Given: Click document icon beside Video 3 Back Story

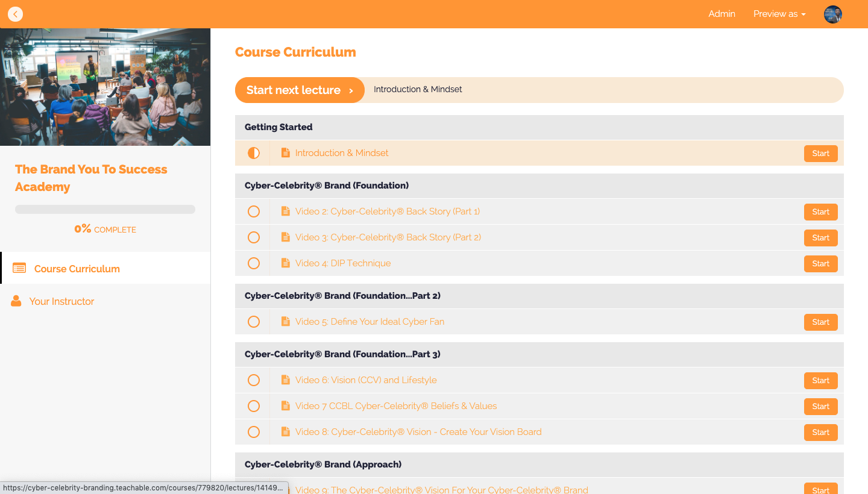Looking at the screenshot, I should [286, 237].
